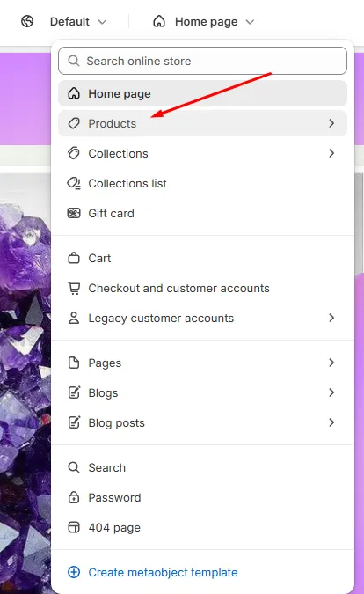The height and width of the screenshot is (594, 364).
Task: Expand the Collections submenu chevron
Action: [x=331, y=153]
